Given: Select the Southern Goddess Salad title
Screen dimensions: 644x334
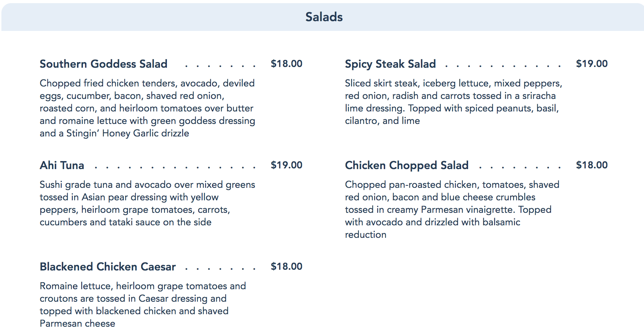Looking at the screenshot, I should click(x=103, y=64).
